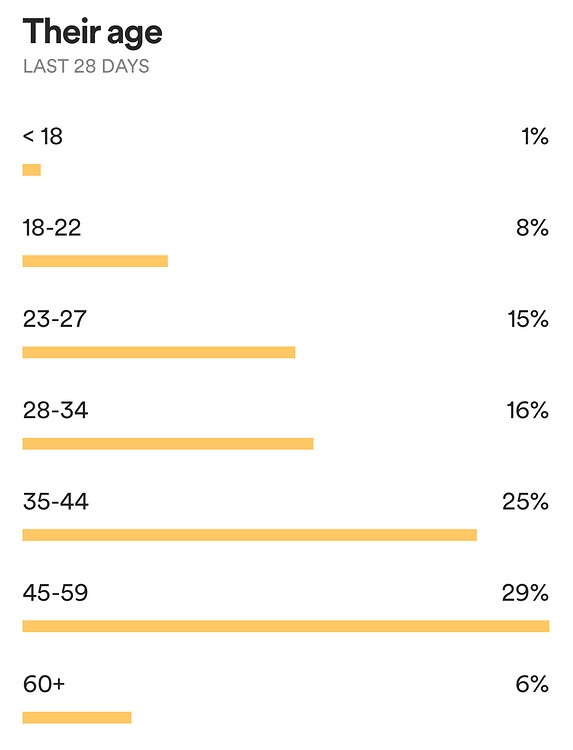This screenshot has height=750, width=573.
Task: Select the '35-44' age label
Action: (55, 502)
